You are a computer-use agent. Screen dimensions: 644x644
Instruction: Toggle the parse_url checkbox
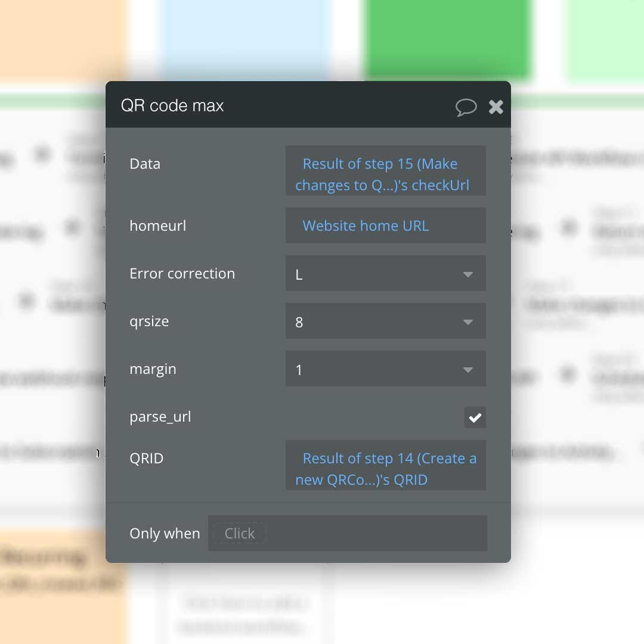coord(475,417)
